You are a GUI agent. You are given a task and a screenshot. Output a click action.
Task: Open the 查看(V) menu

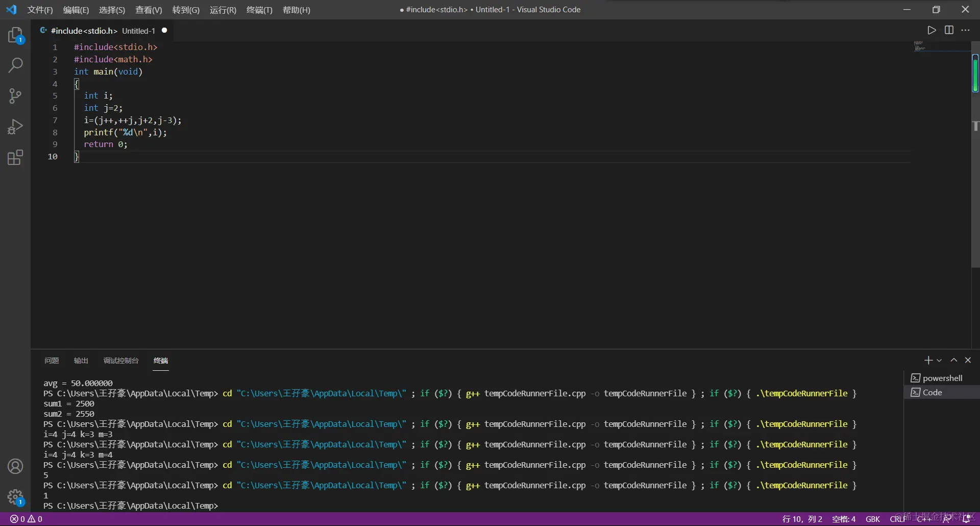pos(149,10)
